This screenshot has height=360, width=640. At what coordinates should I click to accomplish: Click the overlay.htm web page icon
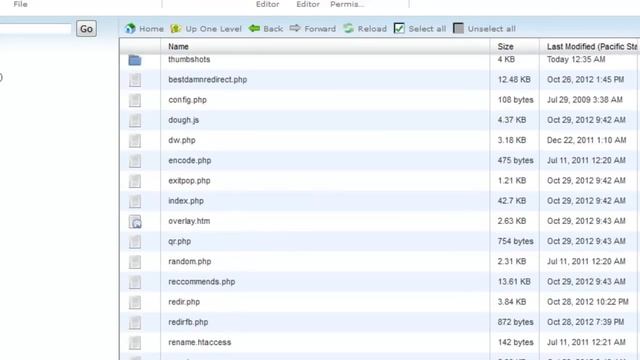(x=135, y=221)
